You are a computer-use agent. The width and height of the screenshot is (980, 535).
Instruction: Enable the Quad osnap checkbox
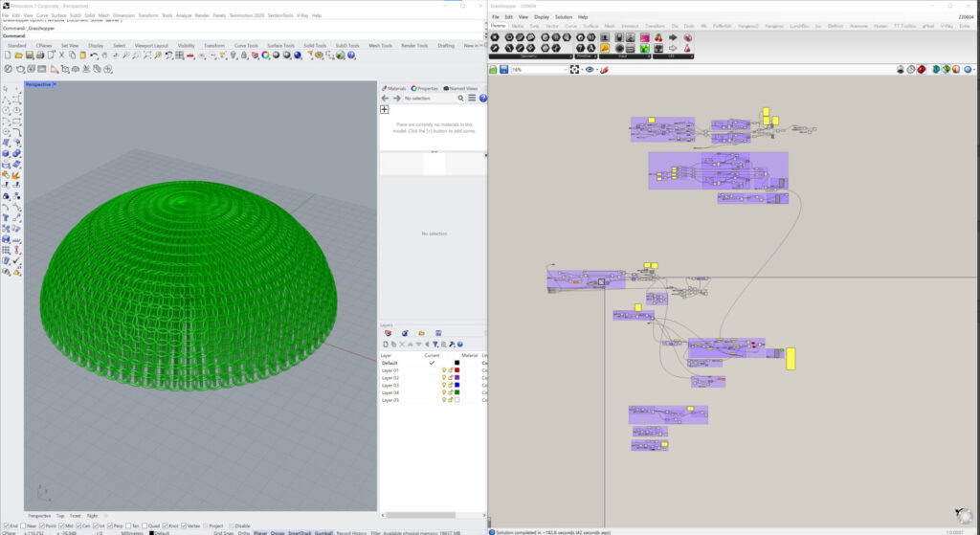coord(145,525)
